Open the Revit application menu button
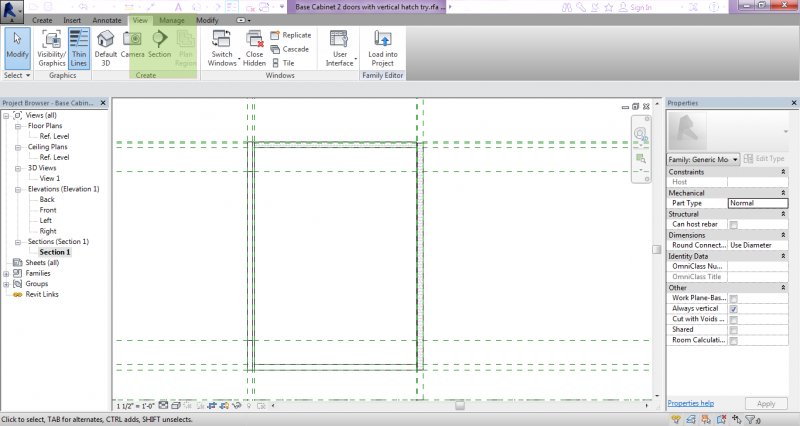 point(11,12)
